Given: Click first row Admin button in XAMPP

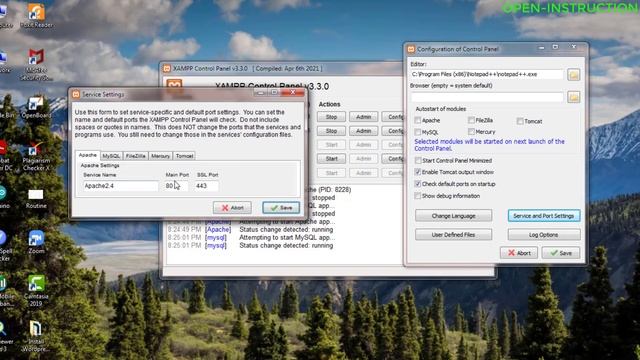Looking at the screenshot, I should tap(363, 117).
